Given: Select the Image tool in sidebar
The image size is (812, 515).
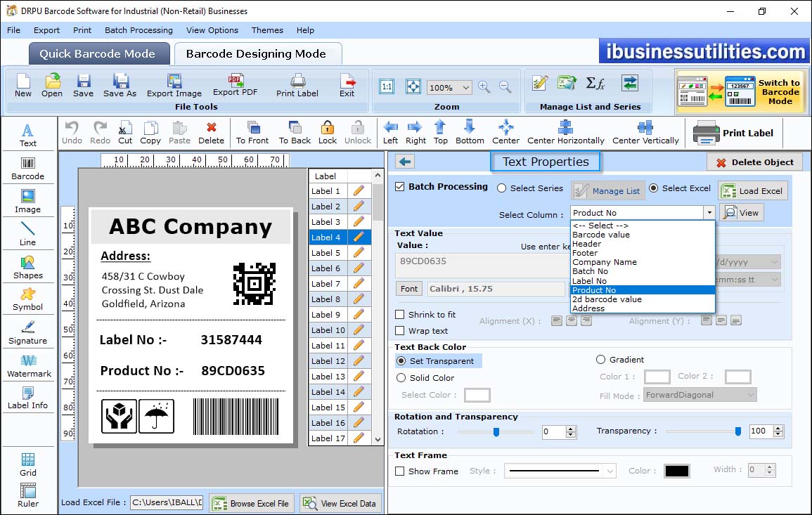Looking at the screenshot, I should point(28,202).
